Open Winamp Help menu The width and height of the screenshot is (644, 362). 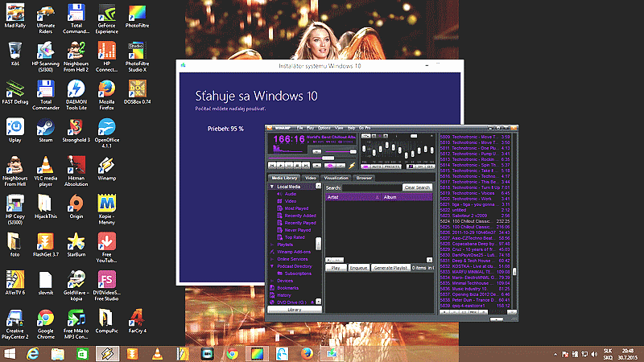tap(351, 128)
